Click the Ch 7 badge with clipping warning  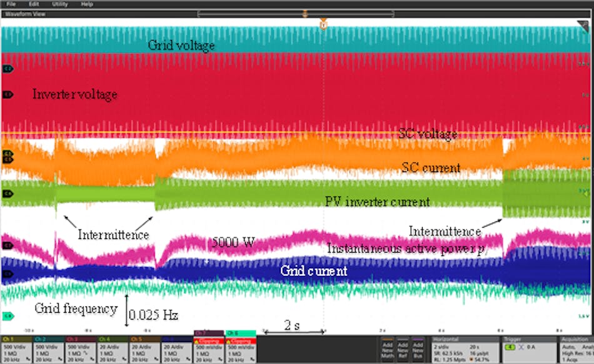208,348
